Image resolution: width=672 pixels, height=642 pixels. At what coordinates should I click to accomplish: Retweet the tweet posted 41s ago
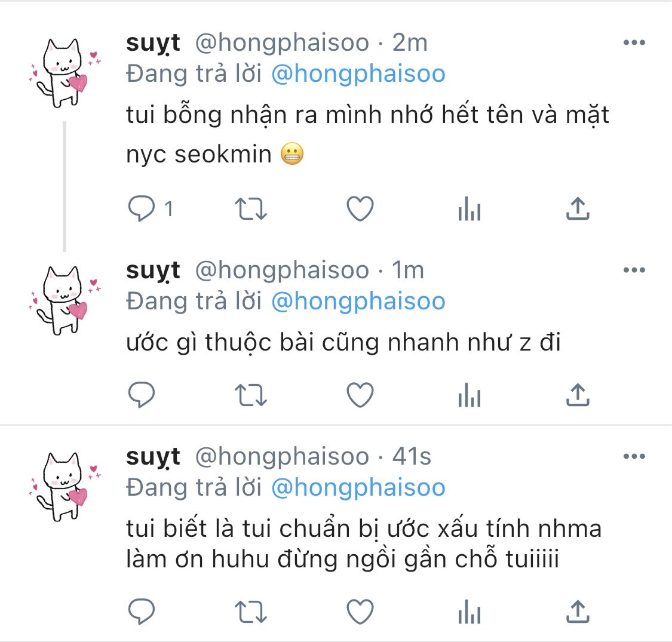tap(251, 612)
